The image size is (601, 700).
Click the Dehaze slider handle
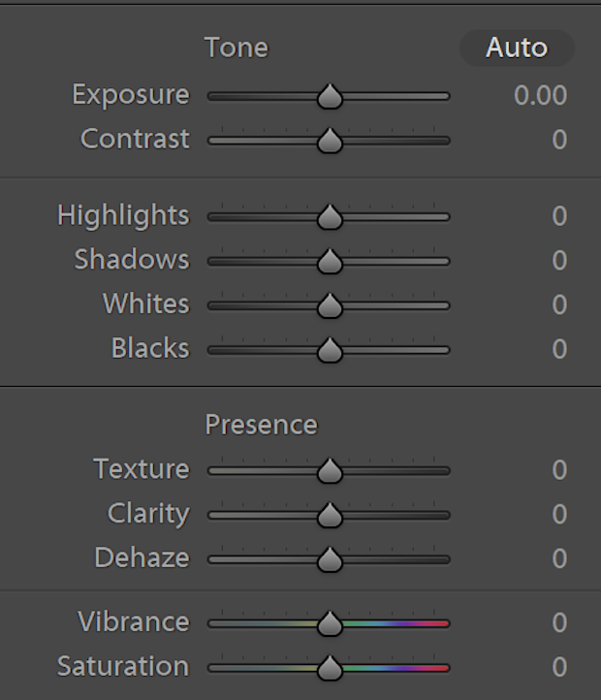330,559
